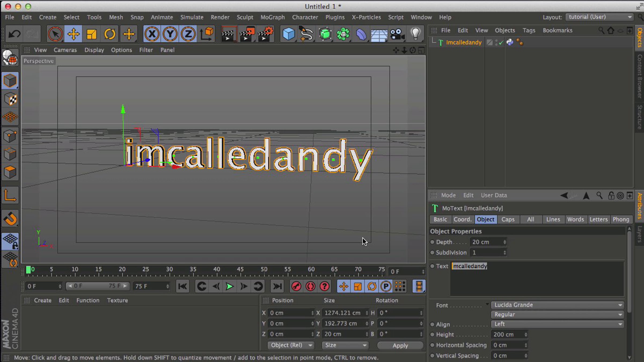Switch to Texture mode checkered cube

pos(10,99)
